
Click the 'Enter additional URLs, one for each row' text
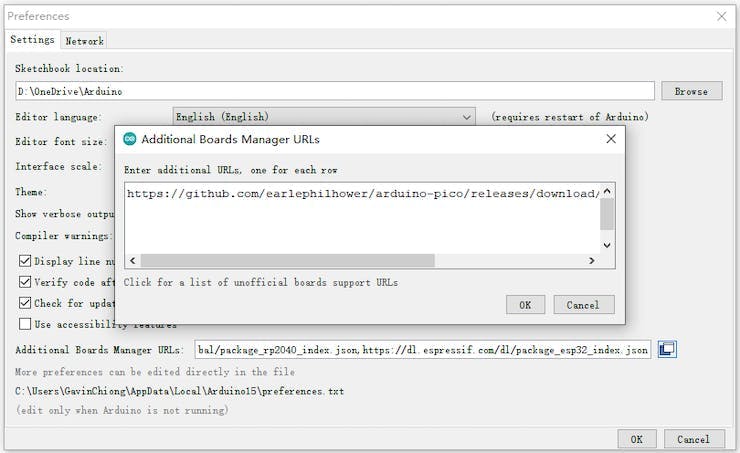(231, 170)
